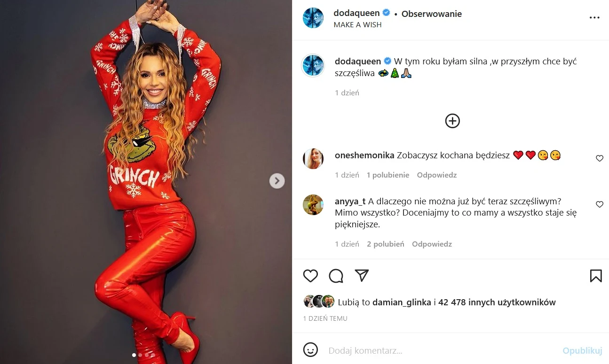
Task: Open the damian_glinka profile link
Action: point(402,302)
